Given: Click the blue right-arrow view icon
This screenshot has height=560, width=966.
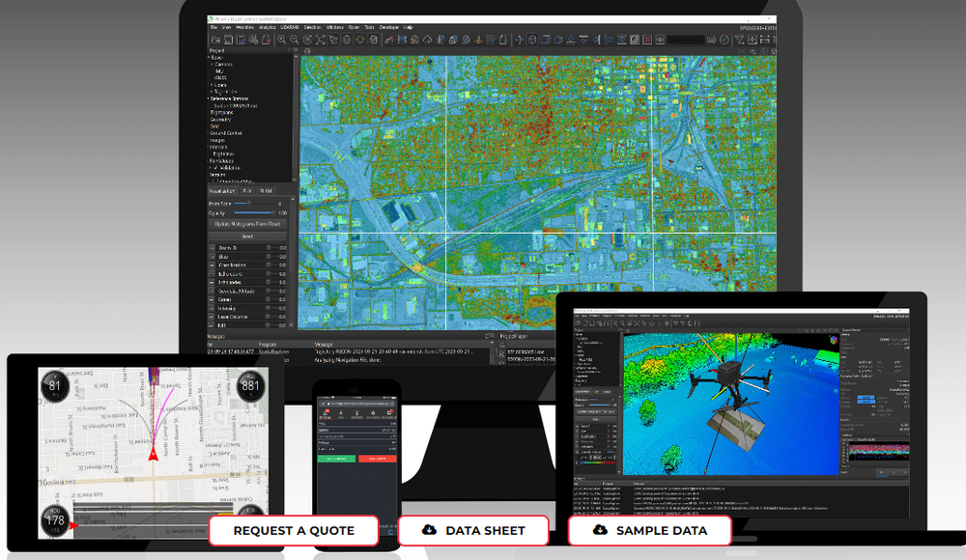Looking at the screenshot, I should coord(610,40).
